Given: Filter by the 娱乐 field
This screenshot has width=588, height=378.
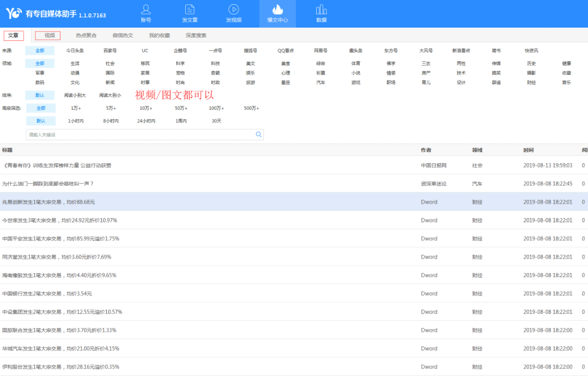Looking at the screenshot, I should point(251,73).
